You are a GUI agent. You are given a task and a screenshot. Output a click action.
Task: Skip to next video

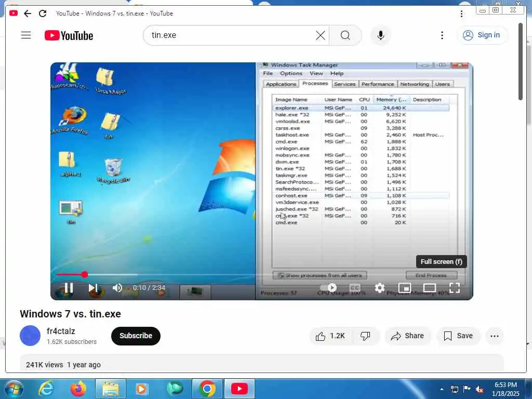[92, 288]
